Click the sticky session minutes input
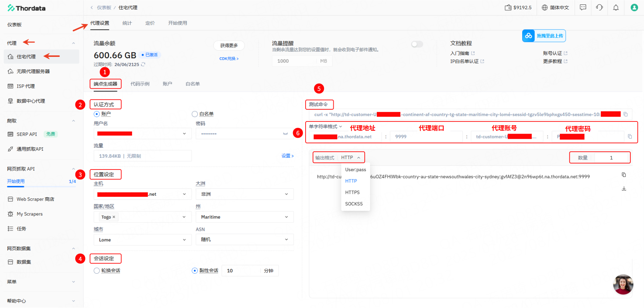 [x=242, y=271]
